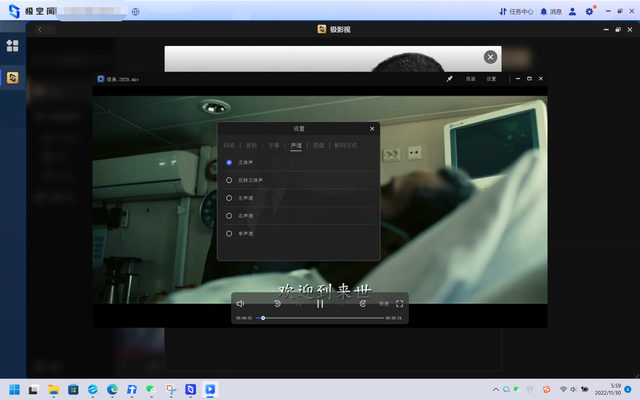Pause the video with the pause button

[x=320, y=303]
